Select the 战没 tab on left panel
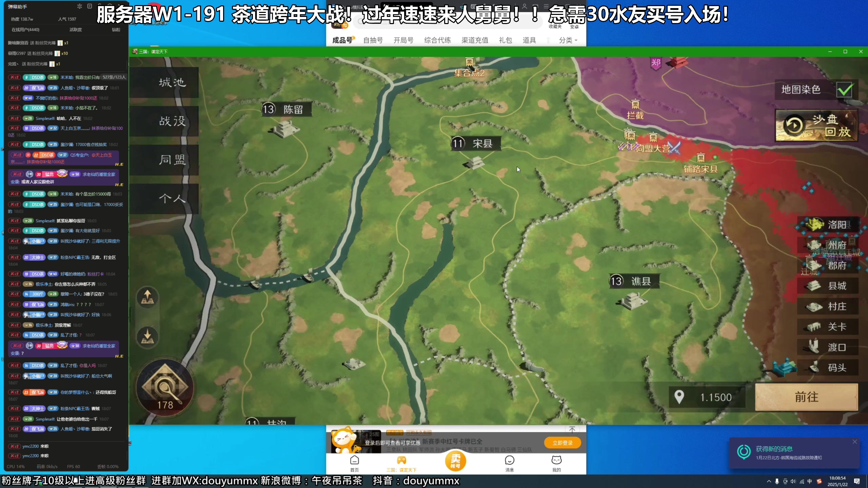This screenshot has width=868, height=488. click(165, 121)
